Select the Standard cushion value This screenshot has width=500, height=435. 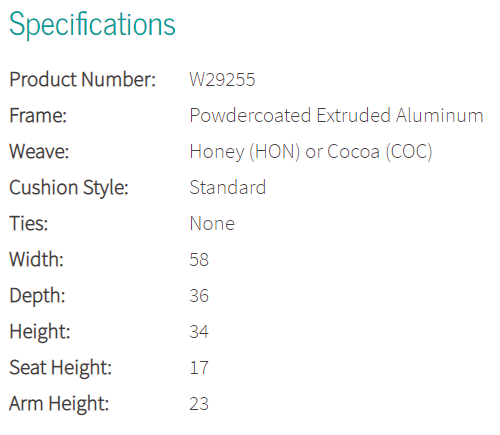228,187
